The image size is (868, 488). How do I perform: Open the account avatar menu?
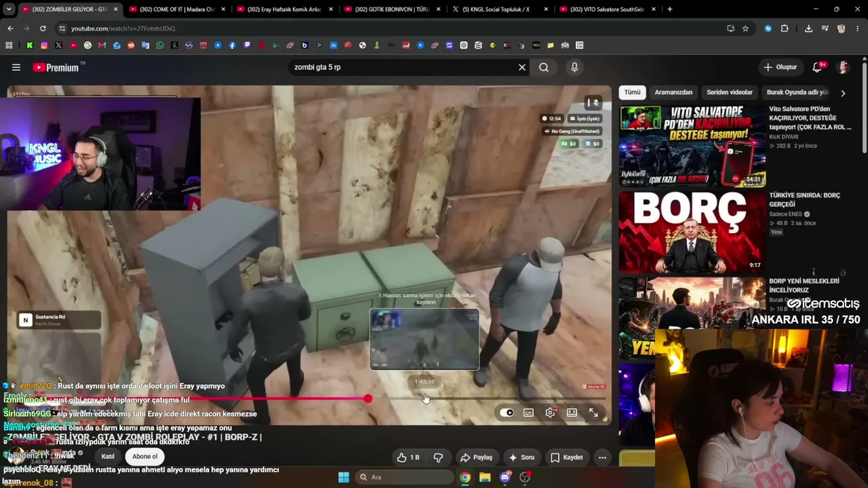844,67
